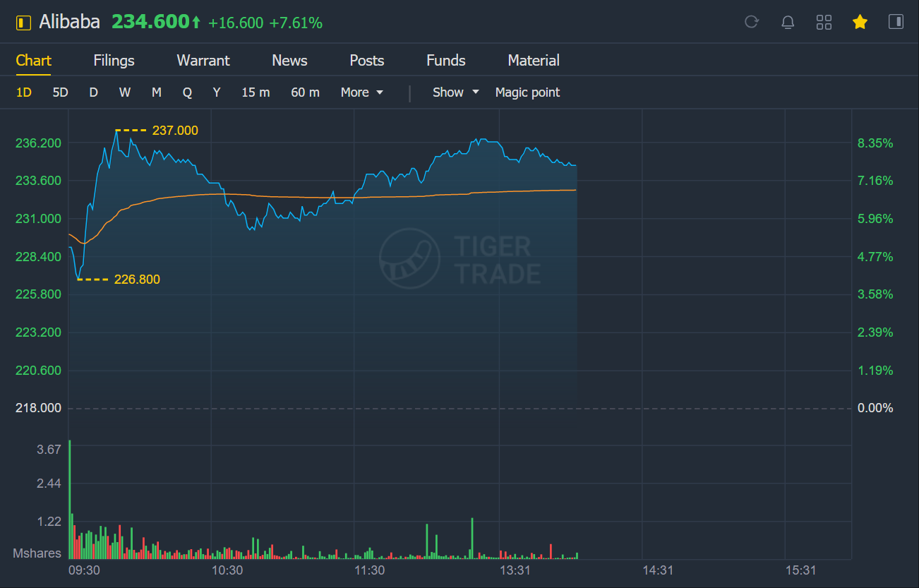The image size is (919, 588).
Task: Click the 15:31 time axis label
Action: pos(800,570)
